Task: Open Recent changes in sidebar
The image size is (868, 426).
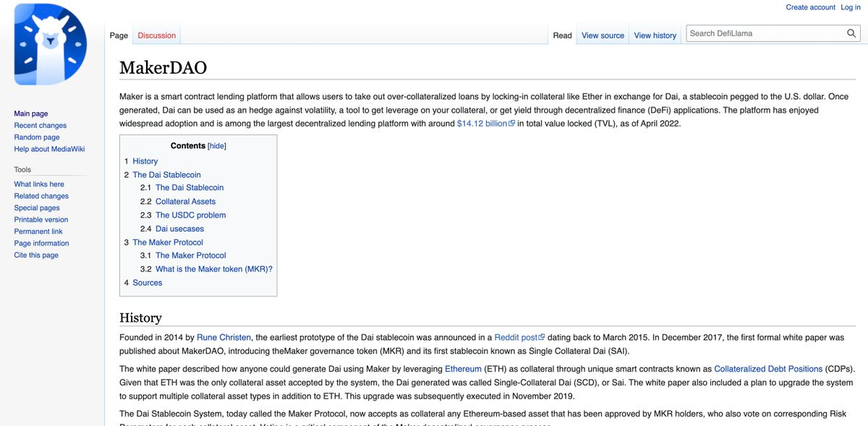Action: (41, 125)
